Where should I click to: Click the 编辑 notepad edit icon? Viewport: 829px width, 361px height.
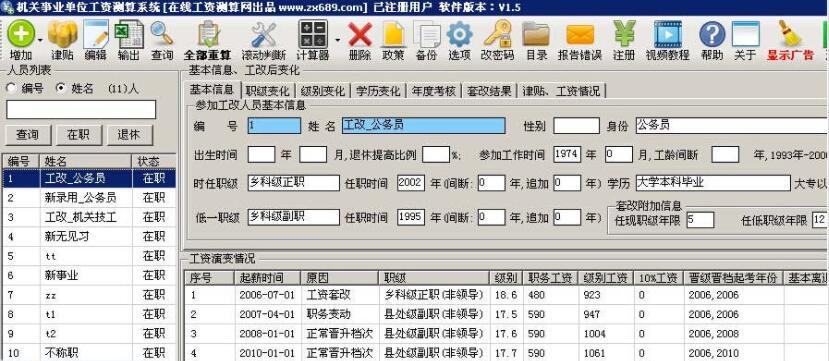[x=96, y=34]
